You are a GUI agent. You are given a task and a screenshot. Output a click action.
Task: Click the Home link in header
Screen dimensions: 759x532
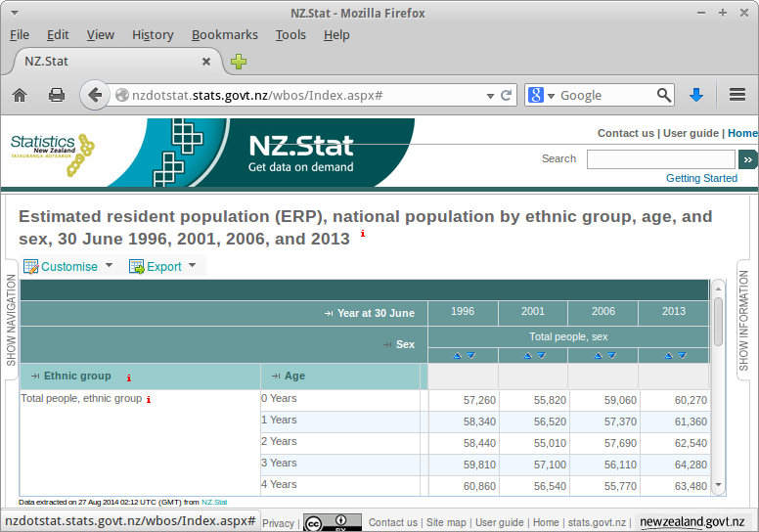point(742,133)
